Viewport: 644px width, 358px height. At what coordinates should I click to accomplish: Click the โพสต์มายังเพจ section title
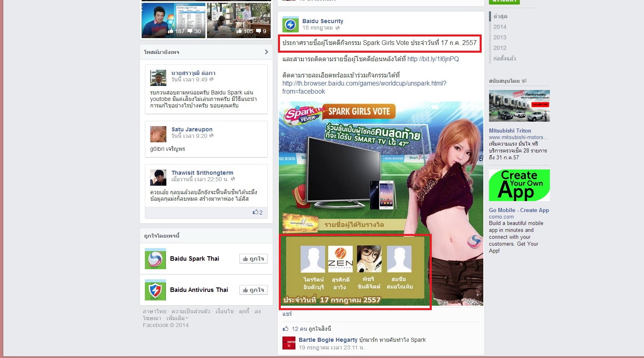162,52
